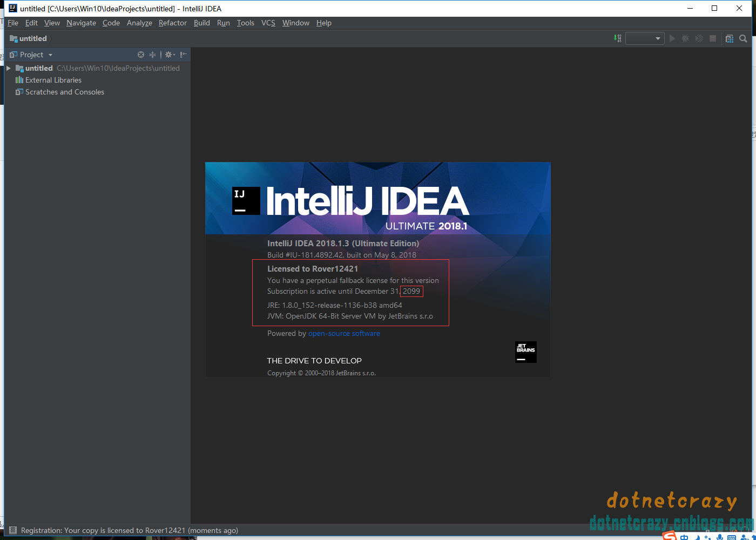Click the Sogou input method S icon

pos(670,536)
